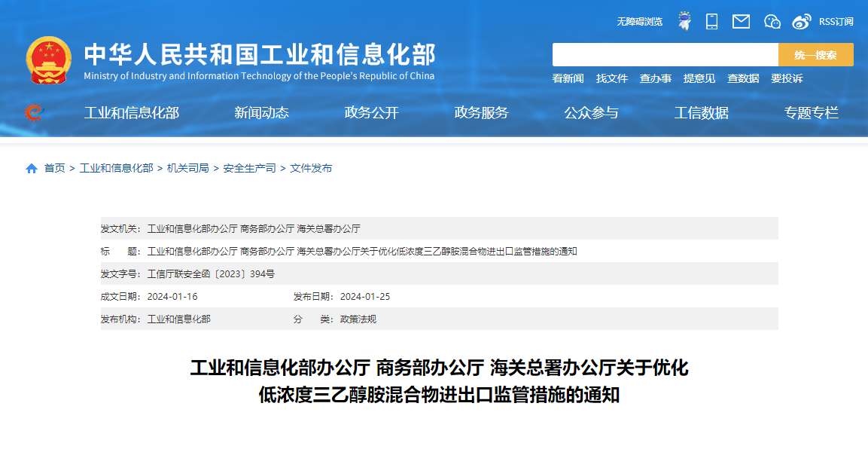Select the 分类 value 政策法规

tap(358, 319)
